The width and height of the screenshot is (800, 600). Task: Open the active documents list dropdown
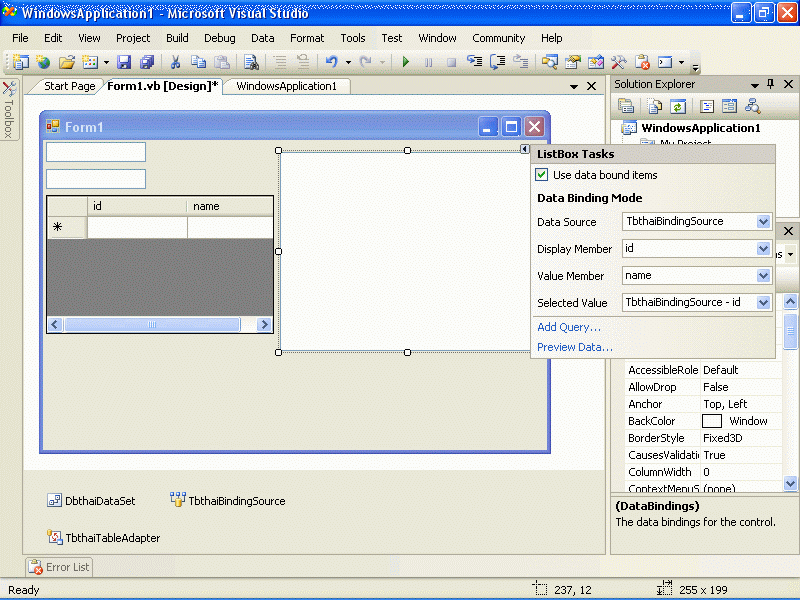(574, 87)
